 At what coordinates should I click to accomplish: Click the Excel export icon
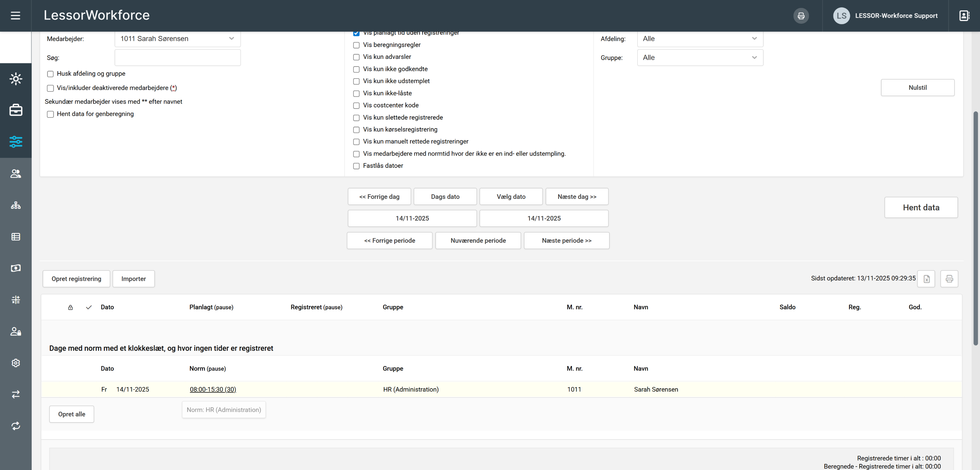click(926, 279)
